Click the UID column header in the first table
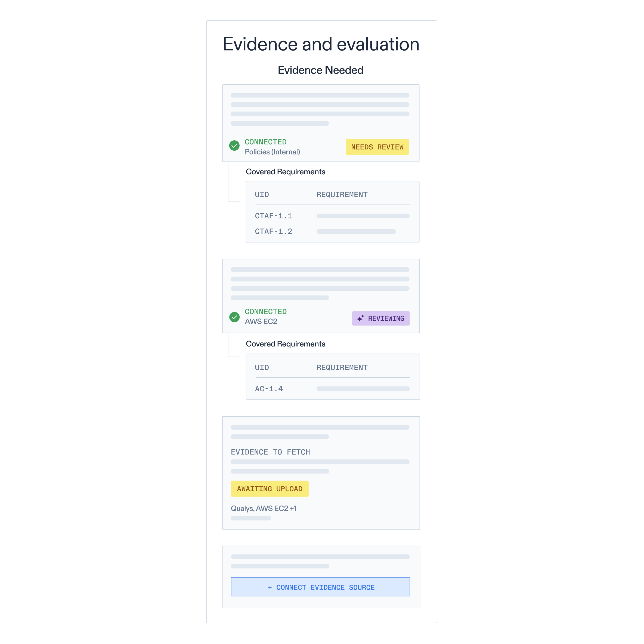The width and height of the screenshot is (644, 644). 262,195
